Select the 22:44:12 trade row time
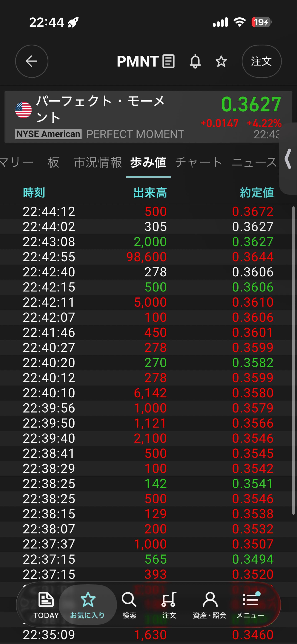The width and height of the screenshot is (297, 644). pos(49,211)
